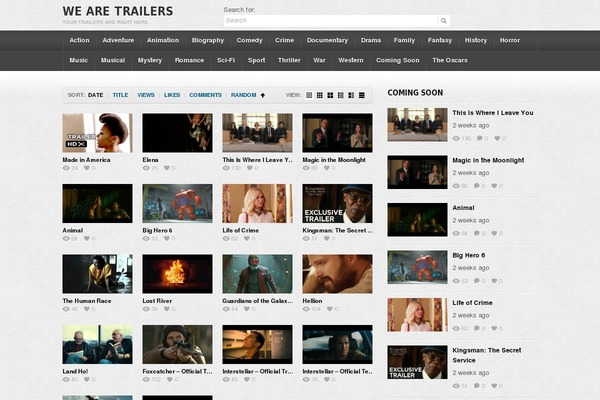
Task: Open the Lost River fire thumbnail
Action: tap(178, 274)
